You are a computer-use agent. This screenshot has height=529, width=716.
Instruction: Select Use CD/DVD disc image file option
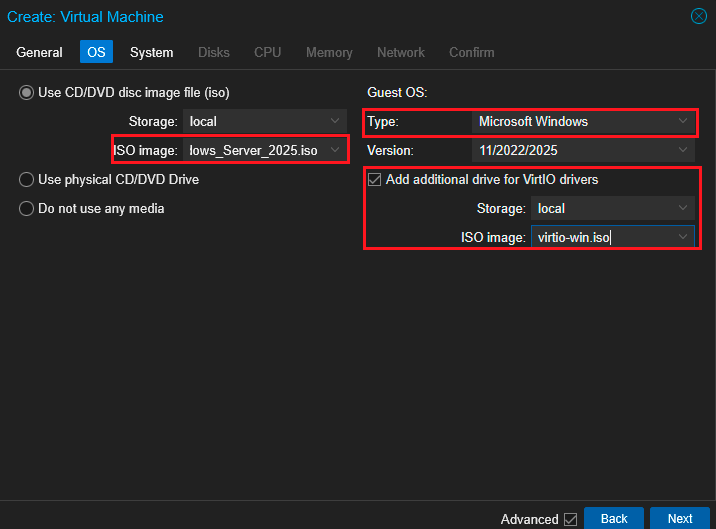tap(26, 93)
